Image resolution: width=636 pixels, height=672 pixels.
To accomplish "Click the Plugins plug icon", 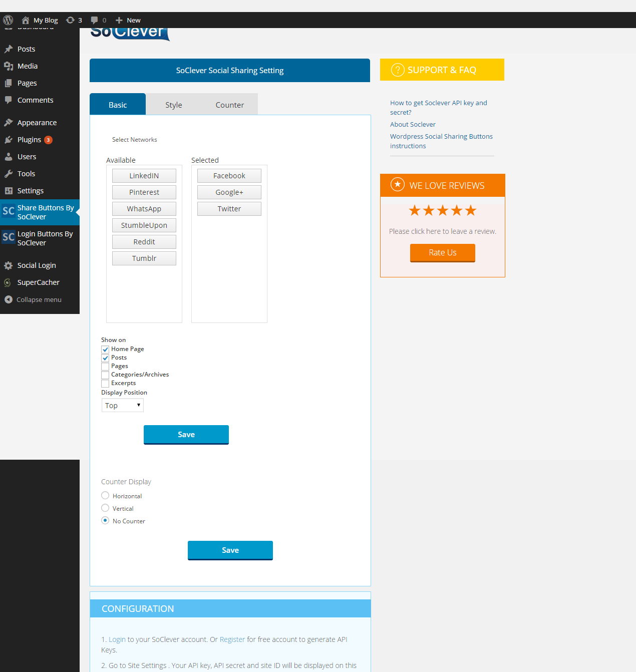I will click(9, 140).
